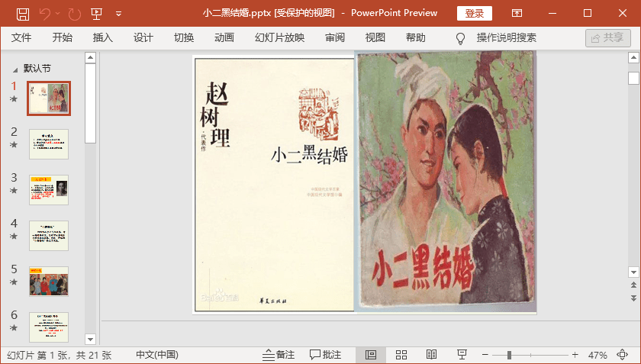Switch to the 开始 tab
The image size is (641, 364).
click(62, 37)
